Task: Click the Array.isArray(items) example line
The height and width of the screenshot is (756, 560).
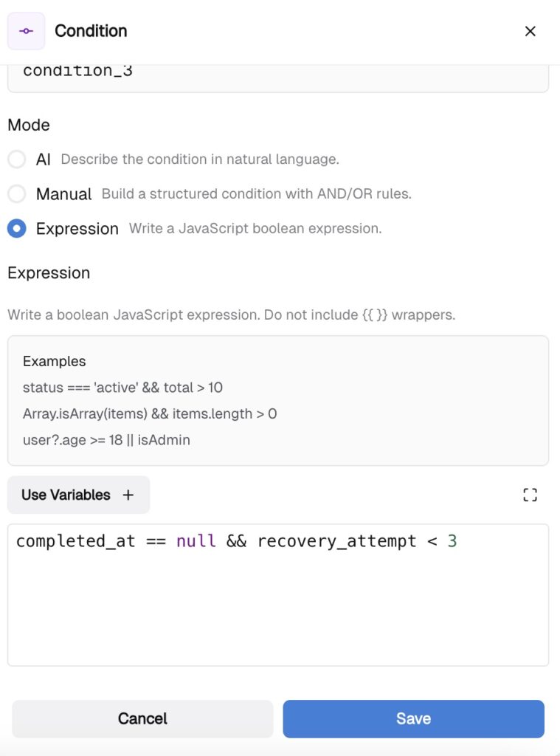Action: (150, 413)
